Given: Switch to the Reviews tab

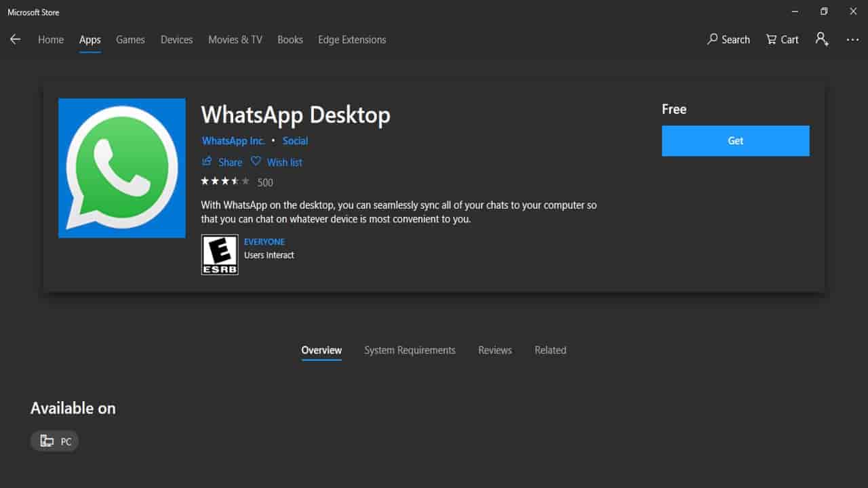Looking at the screenshot, I should tap(494, 350).
